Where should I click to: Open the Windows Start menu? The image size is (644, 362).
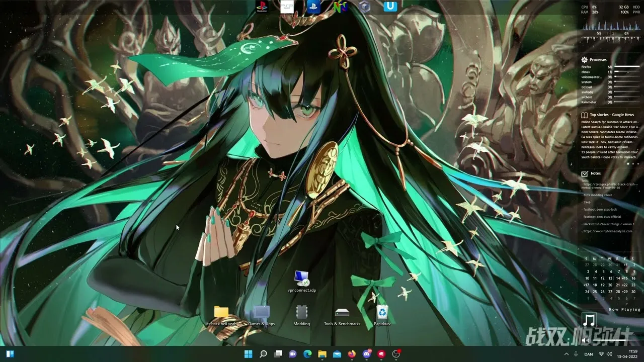click(249, 354)
